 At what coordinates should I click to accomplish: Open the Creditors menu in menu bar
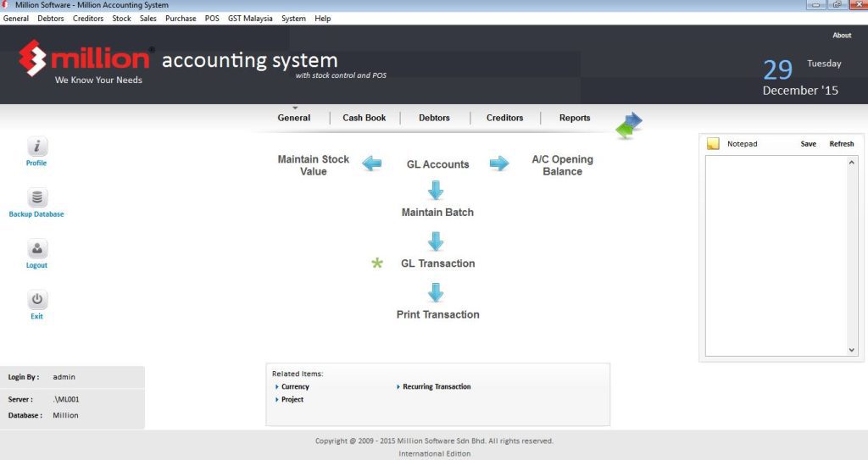[x=88, y=19]
